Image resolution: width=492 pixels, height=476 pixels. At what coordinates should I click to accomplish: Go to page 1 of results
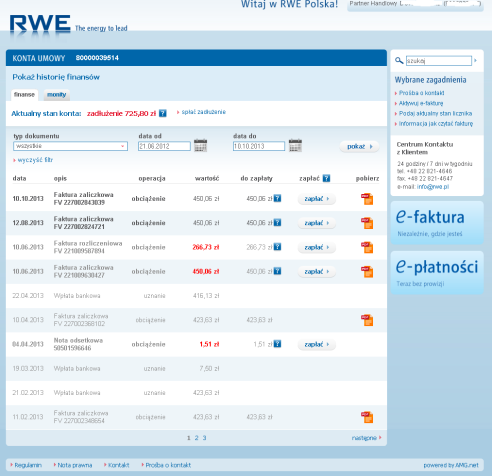(189, 438)
